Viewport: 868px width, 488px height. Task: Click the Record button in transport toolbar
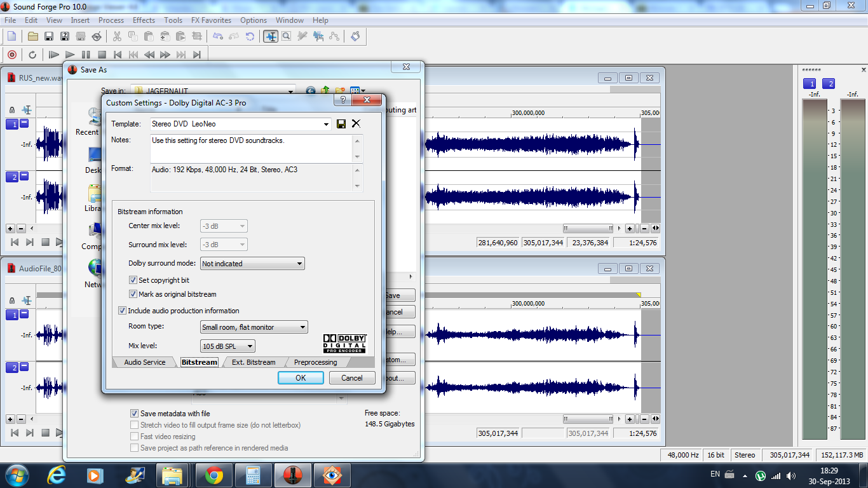pyautogui.click(x=11, y=55)
